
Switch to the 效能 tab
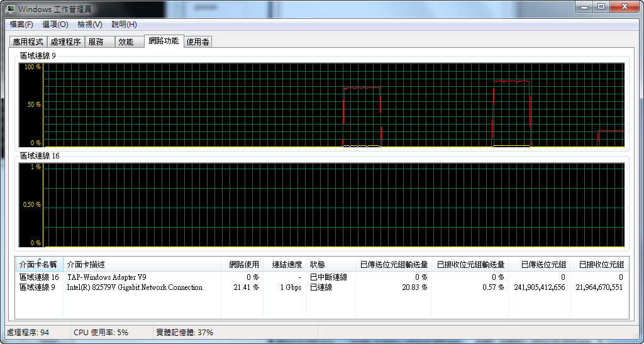coord(126,42)
